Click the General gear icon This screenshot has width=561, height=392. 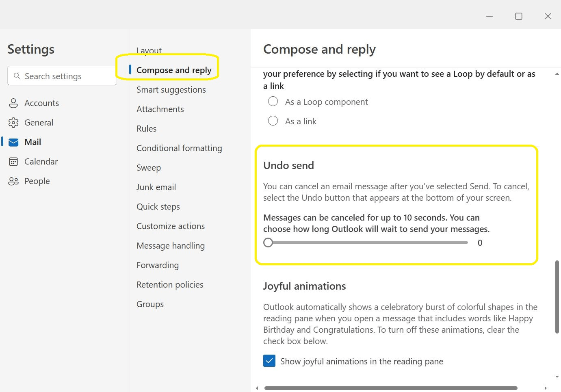(x=13, y=123)
